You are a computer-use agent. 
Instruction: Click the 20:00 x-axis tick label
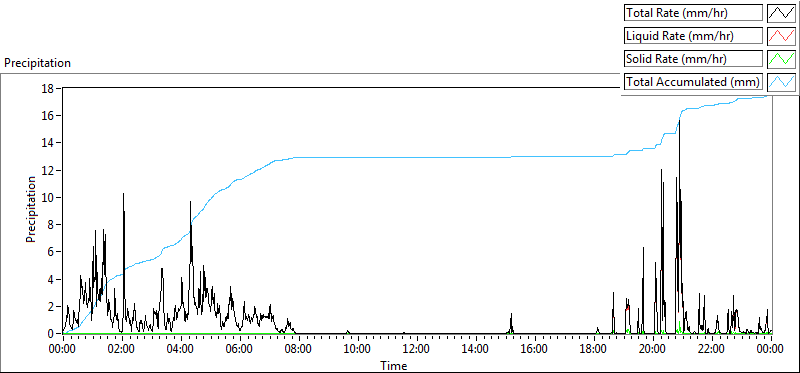click(652, 350)
